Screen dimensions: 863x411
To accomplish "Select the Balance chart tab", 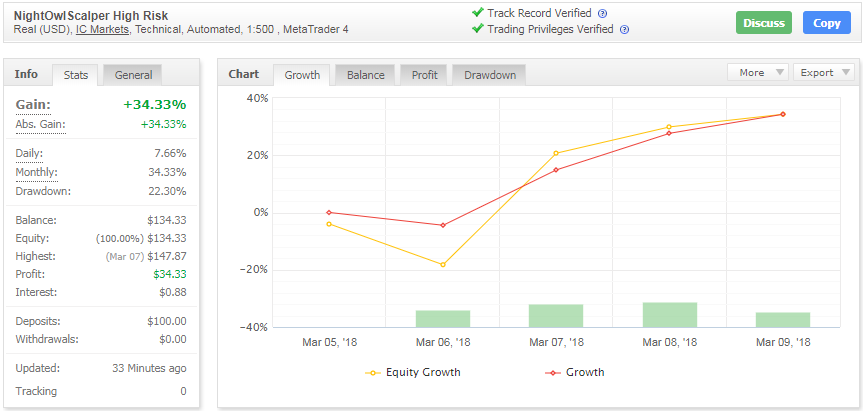I will [365, 75].
